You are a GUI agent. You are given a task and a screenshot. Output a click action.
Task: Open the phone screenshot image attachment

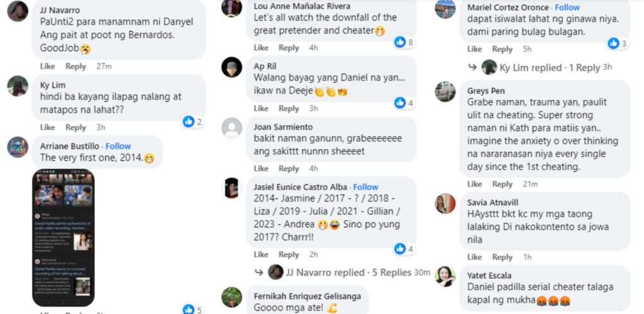coord(64,238)
